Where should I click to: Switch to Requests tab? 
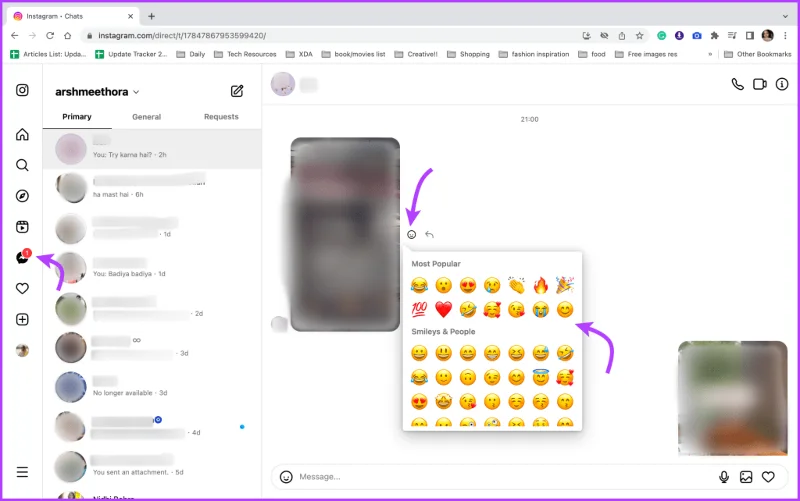tap(221, 117)
